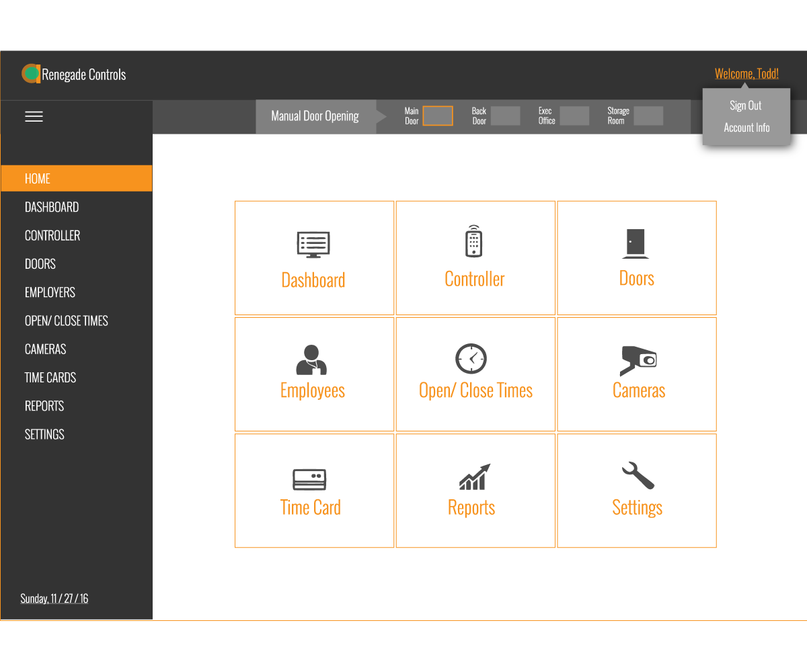The width and height of the screenshot is (807, 672).
Task: Toggle the Main Door opening box
Action: (x=438, y=116)
